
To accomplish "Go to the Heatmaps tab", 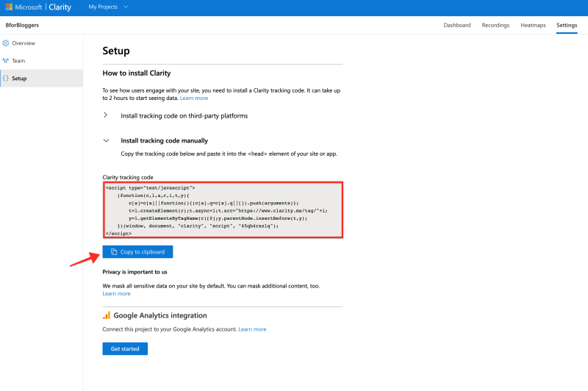I will 533,25.
